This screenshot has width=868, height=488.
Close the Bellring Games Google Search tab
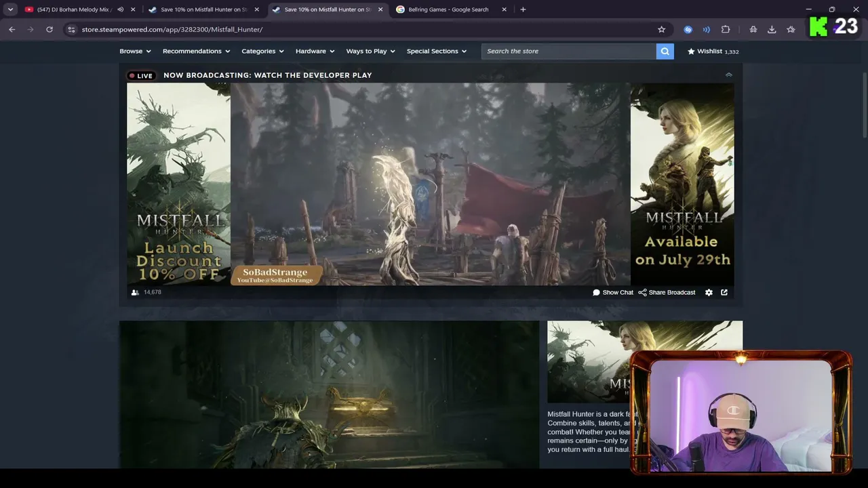point(504,9)
